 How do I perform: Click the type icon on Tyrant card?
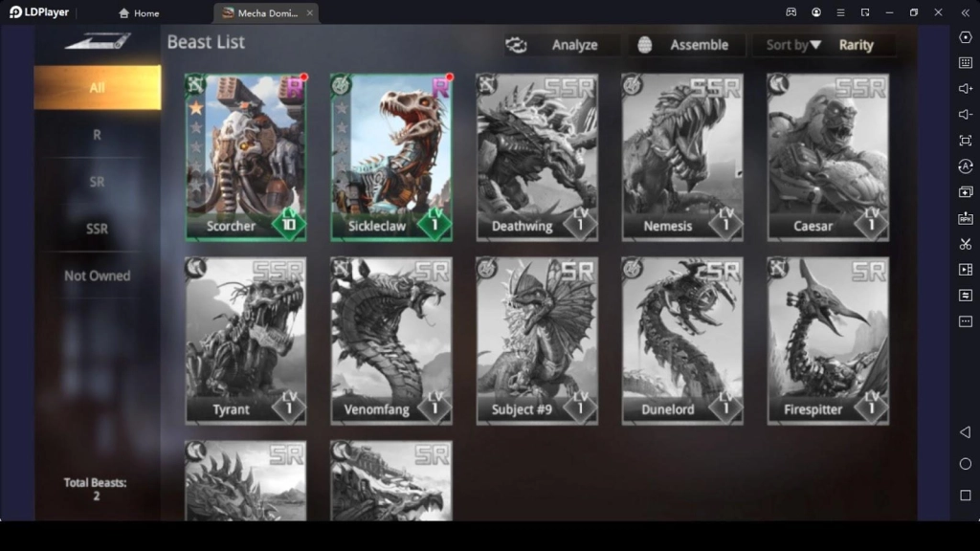(x=195, y=268)
